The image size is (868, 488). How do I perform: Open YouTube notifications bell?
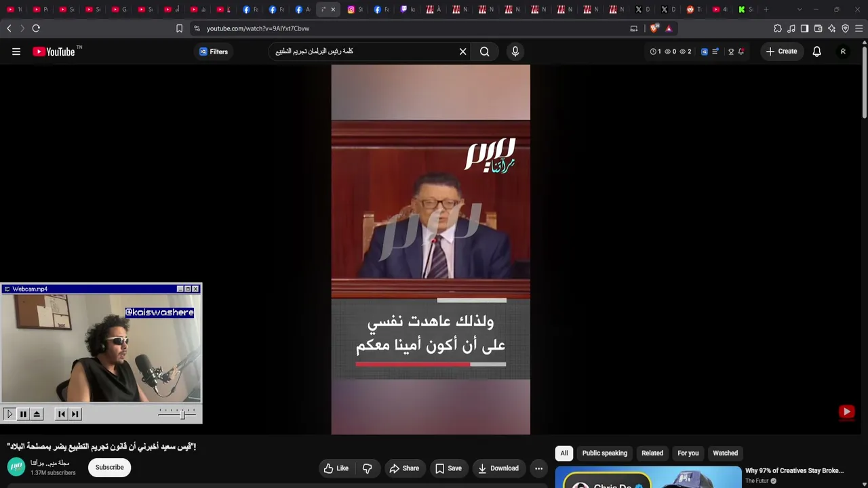[x=817, y=52]
